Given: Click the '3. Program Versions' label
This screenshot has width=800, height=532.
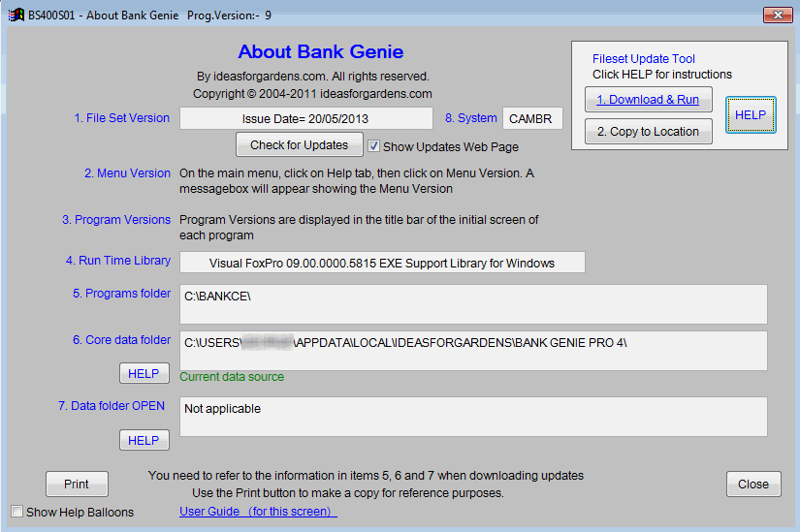Looking at the screenshot, I should (x=116, y=220).
